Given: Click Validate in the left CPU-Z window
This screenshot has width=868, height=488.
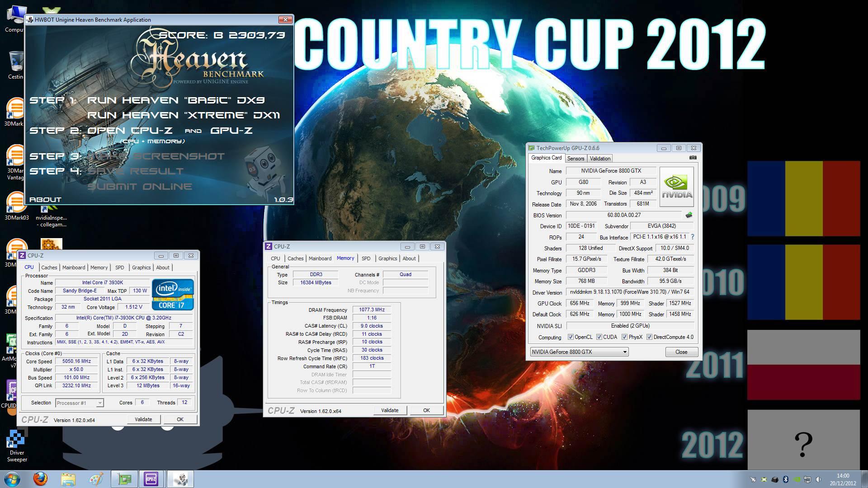Looking at the screenshot, I should coord(143,419).
